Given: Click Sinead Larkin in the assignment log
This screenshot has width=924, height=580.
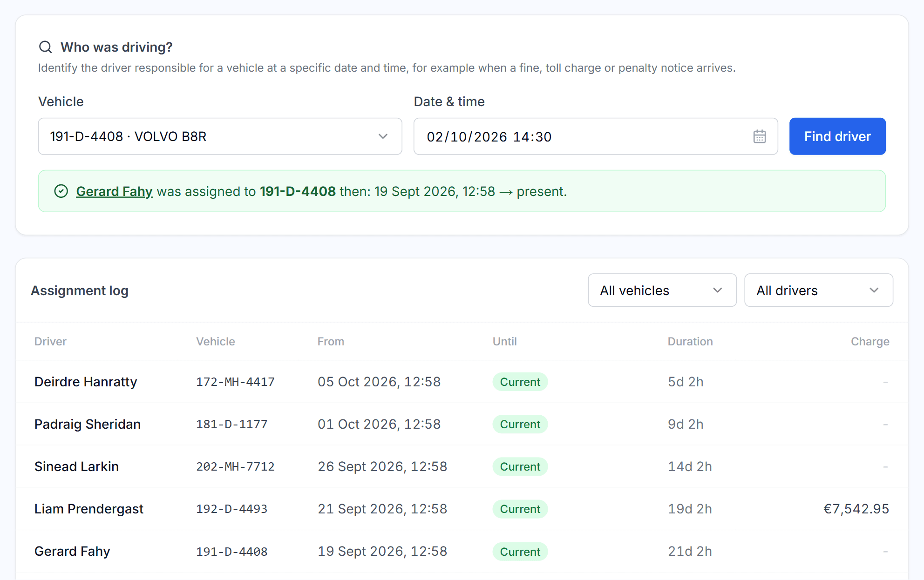Looking at the screenshot, I should click(76, 466).
